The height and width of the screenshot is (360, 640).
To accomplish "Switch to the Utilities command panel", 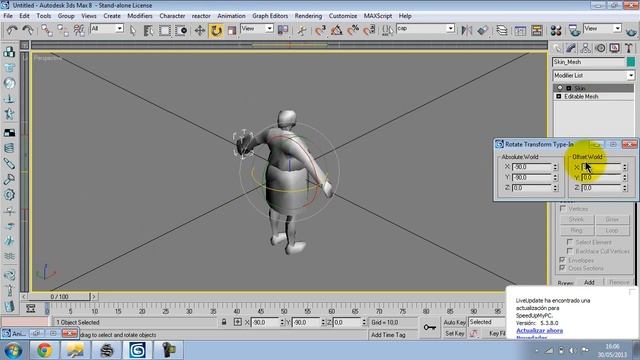I will (x=629, y=49).
